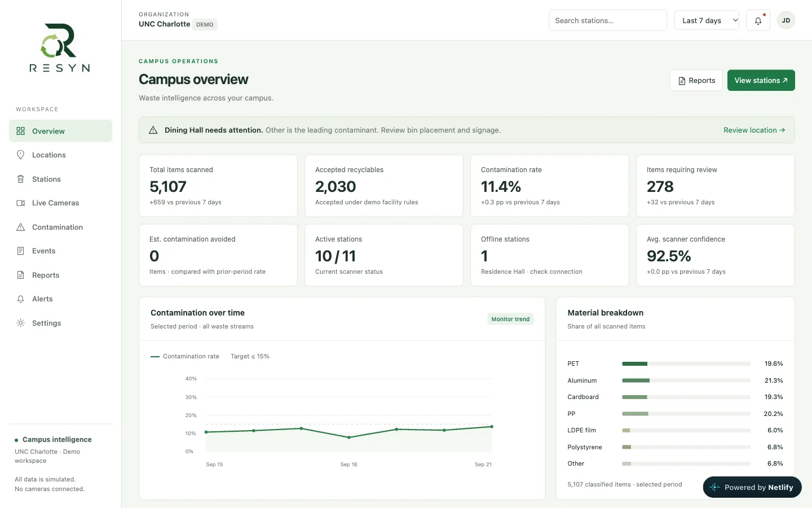Click the Items requiring review card
Viewport: 812px width, 508px height.
[716, 186]
